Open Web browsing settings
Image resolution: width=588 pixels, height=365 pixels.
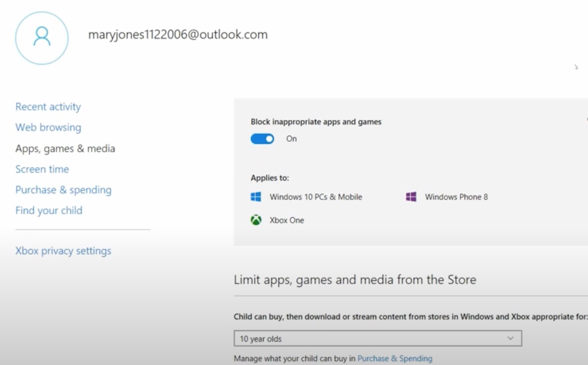48,127
